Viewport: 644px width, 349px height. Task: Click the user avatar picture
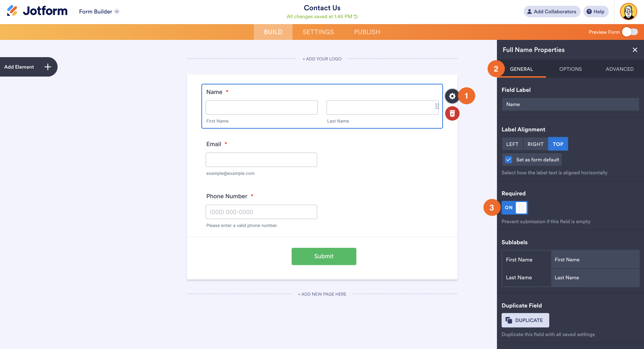pyautogui.click(x=628, y=12)
